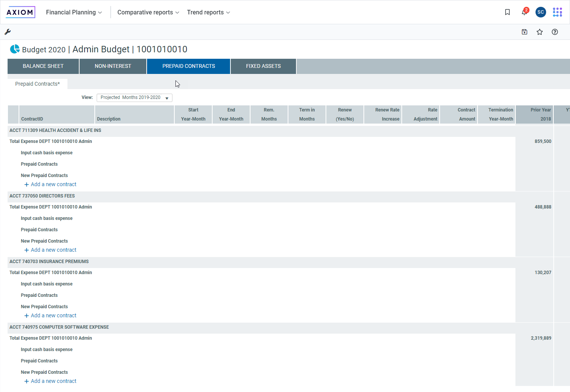This screenshot has height=392, width=570.
Task: Click the Admin Budget 1001010010 page title
Action: point(130,49)
